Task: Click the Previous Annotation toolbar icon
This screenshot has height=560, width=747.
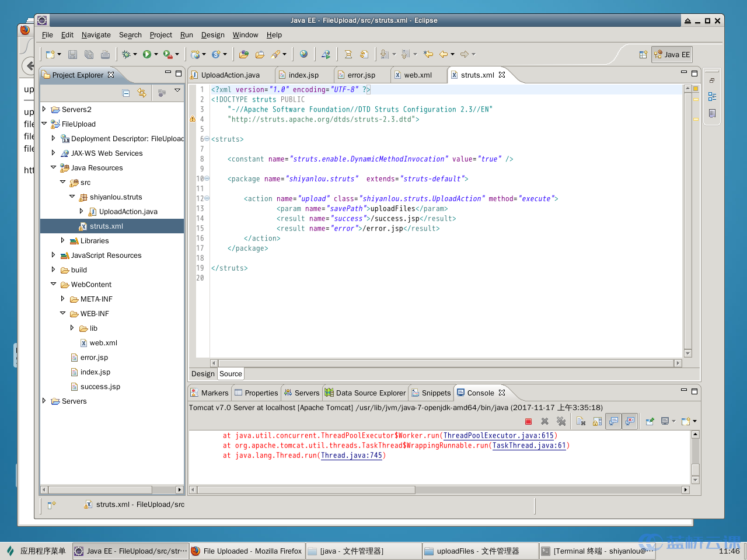Action: [406, 54]
